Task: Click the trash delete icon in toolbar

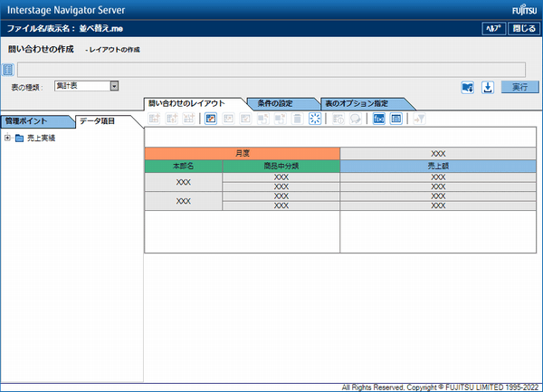Action: (x=297, y=119)
